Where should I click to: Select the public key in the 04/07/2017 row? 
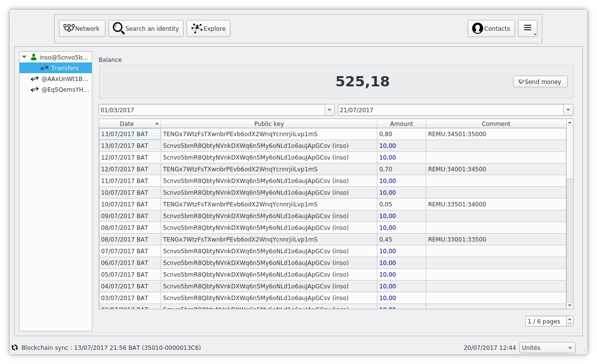tap(269, 286)
